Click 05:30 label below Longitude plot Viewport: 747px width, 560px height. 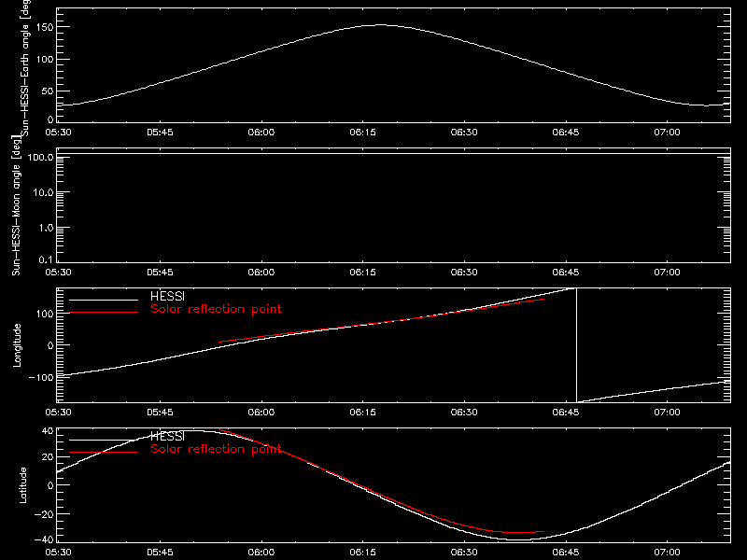click(x=58, y=412)
